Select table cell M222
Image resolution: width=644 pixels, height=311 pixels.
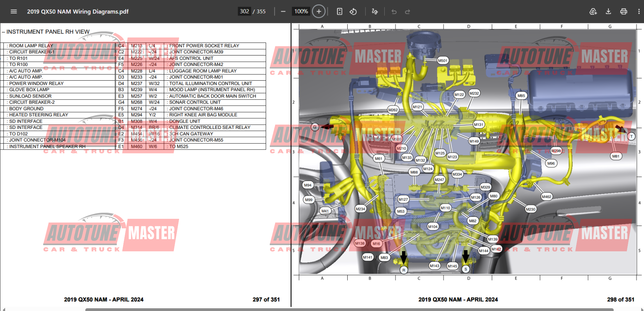(x=137, y=52)
